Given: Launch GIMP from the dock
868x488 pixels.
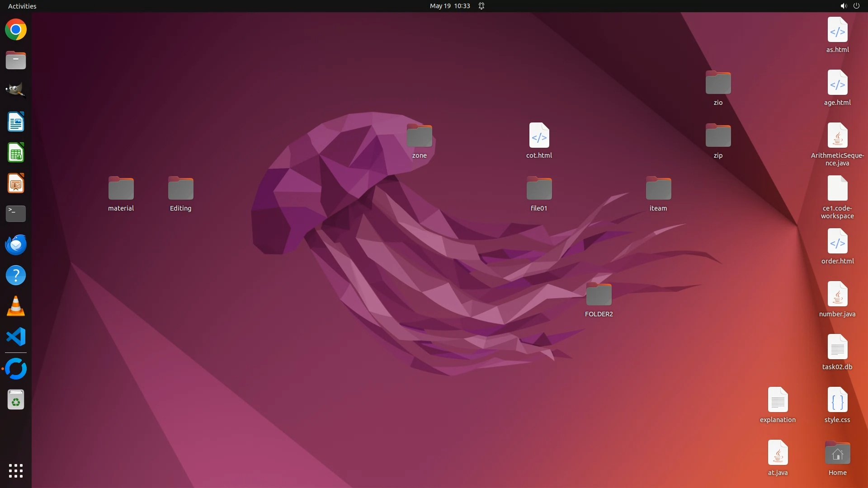Looking at the screenshot, I should tap(16, 90).
